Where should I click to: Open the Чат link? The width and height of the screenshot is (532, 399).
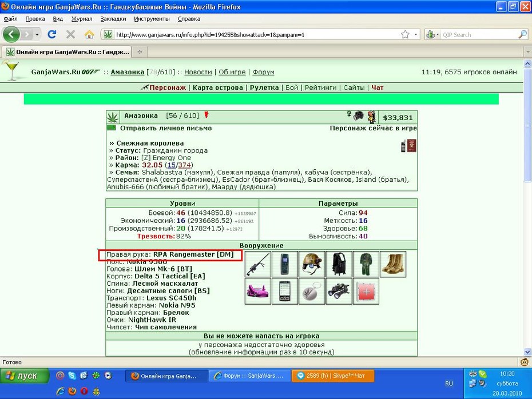(x=378, y=87)
